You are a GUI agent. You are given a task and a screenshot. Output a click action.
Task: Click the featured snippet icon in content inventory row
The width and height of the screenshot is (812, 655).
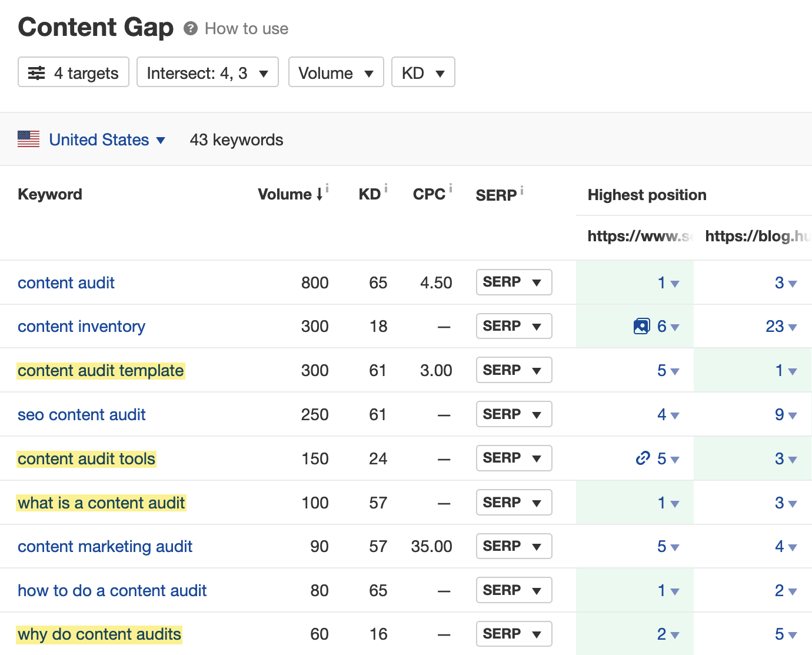tap(643, 325)
